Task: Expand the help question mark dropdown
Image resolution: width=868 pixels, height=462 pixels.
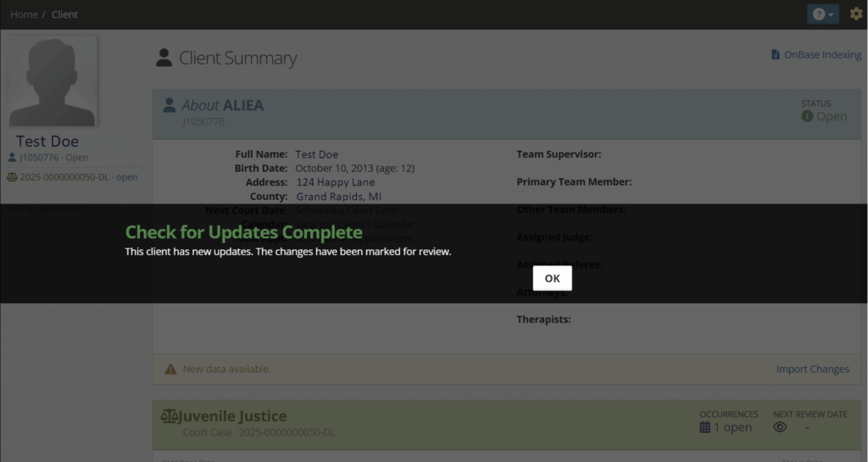Action: click(822, 14)
